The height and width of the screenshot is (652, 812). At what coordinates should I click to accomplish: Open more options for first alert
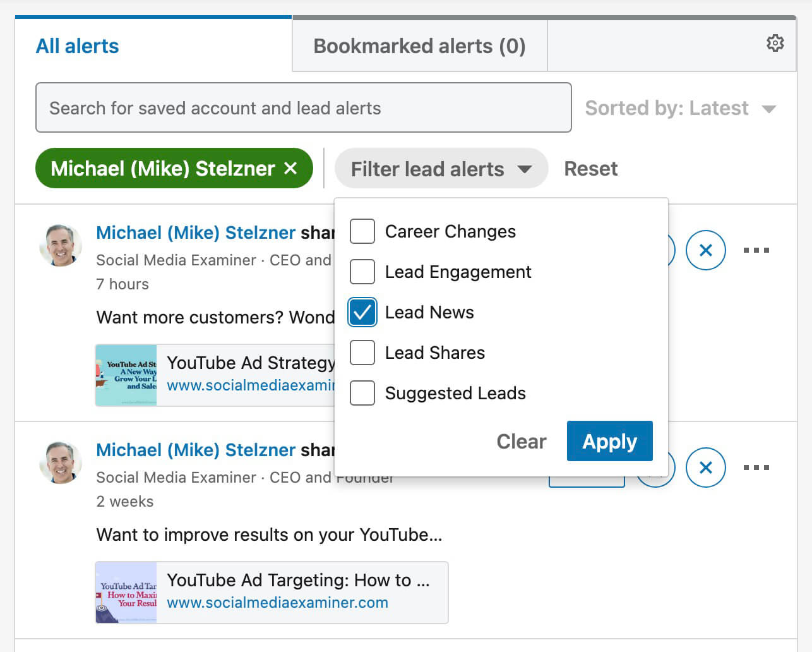(756, 250)
